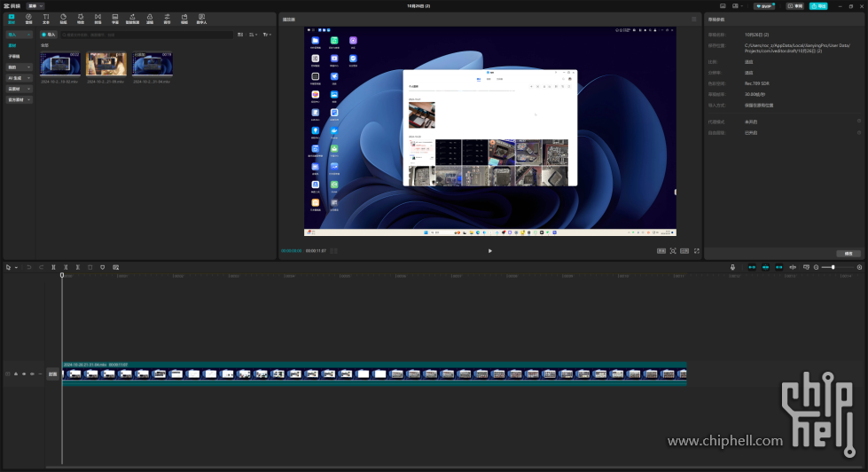Click the Import button with plus circle
868x472 pixels.
pos(49,35)
